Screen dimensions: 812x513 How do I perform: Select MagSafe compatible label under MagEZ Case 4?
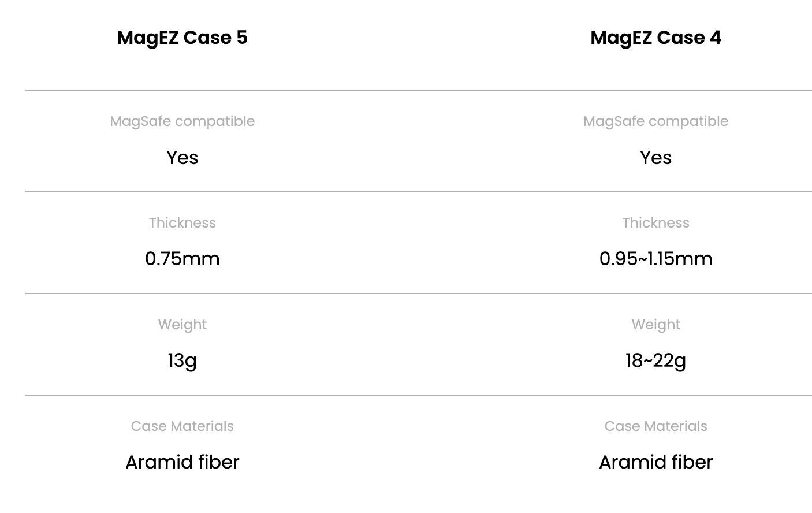click(x=655, y=121)
